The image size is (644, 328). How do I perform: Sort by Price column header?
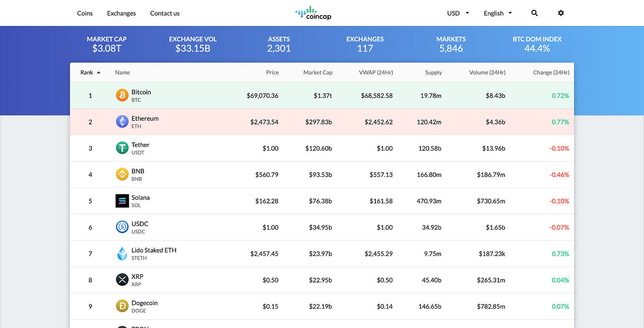click(272, 73)
